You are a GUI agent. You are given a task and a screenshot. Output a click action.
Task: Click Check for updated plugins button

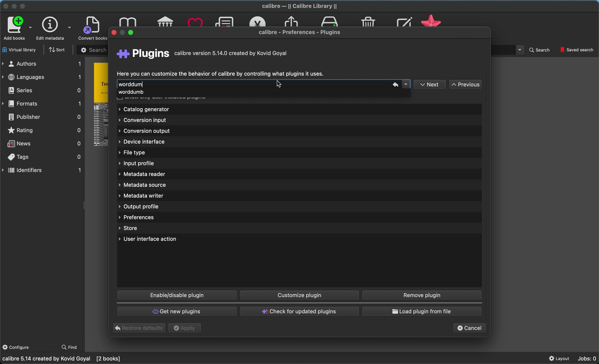tap(299, 311)
